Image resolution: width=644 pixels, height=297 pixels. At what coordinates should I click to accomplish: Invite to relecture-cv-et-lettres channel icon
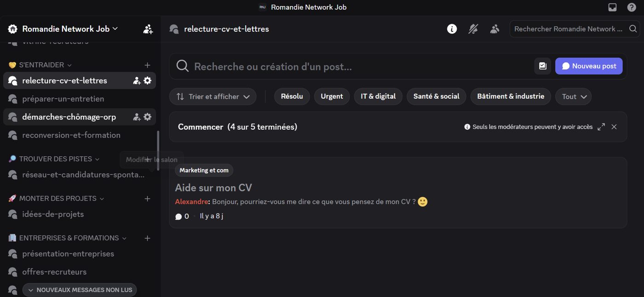[137, 80]
